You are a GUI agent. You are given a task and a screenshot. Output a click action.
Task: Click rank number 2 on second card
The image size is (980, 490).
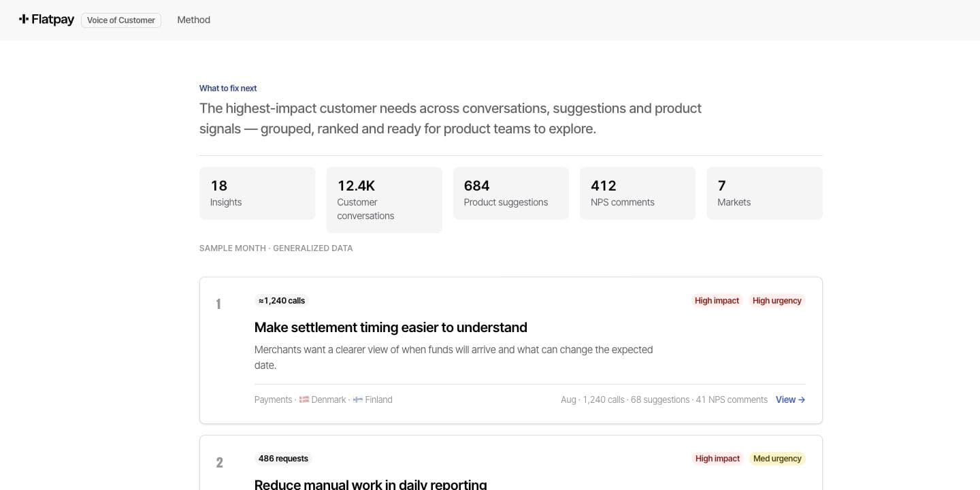tap(219, 462)
